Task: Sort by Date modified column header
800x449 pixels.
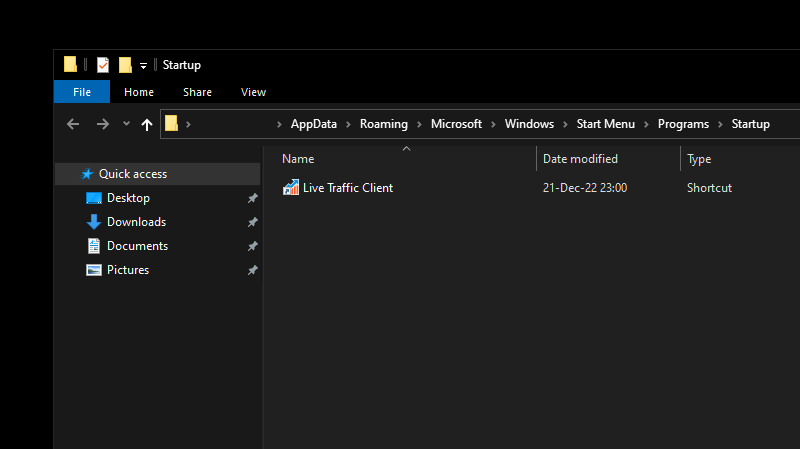Action: coord(580,159)
